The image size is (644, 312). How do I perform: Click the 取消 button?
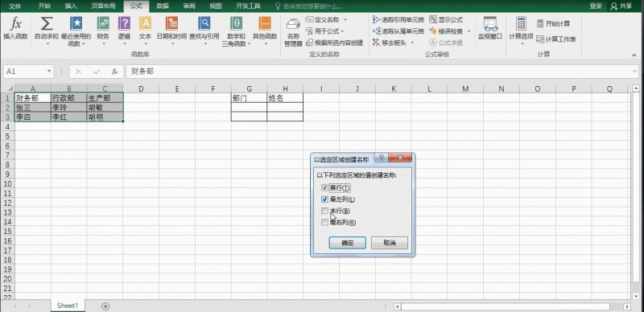(x=390, y=243)
